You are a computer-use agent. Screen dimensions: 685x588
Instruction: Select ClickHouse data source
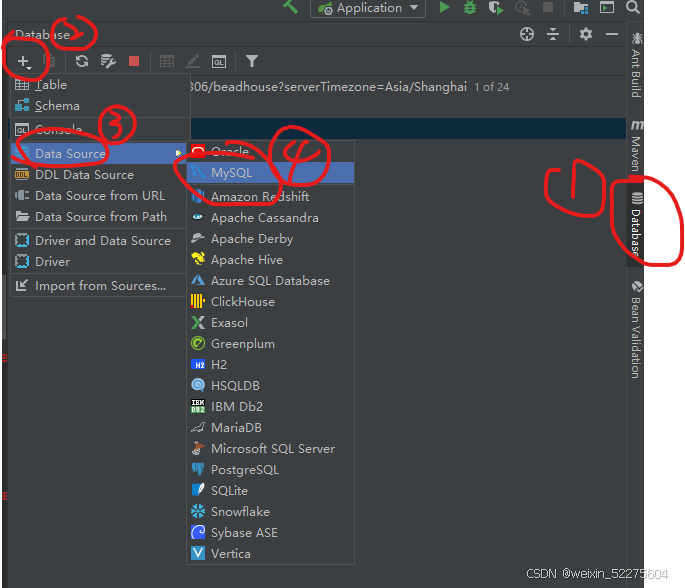coord(270,301)
